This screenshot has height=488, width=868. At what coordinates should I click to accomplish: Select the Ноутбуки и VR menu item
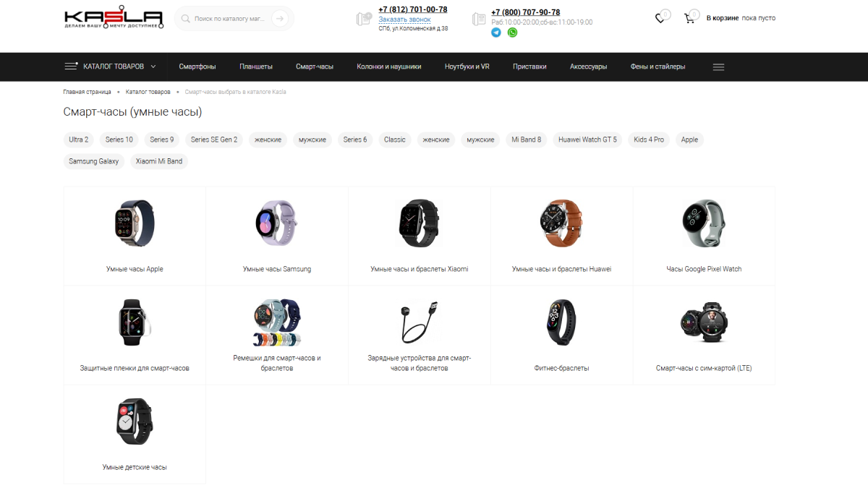tap(467, 67)
